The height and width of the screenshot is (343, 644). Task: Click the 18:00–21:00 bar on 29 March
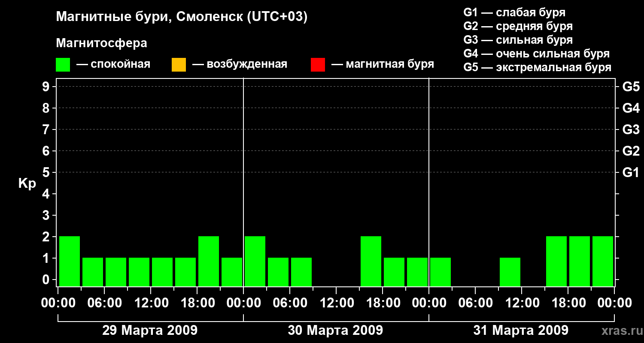pos(209,261)
